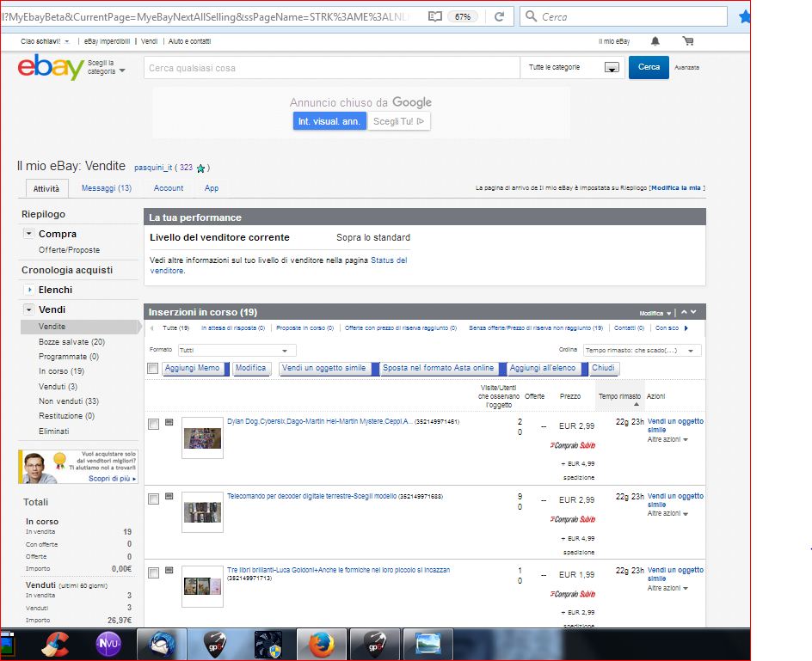
Task: Switch to Firefox in the taskbar
Action: tap(321, 645)
